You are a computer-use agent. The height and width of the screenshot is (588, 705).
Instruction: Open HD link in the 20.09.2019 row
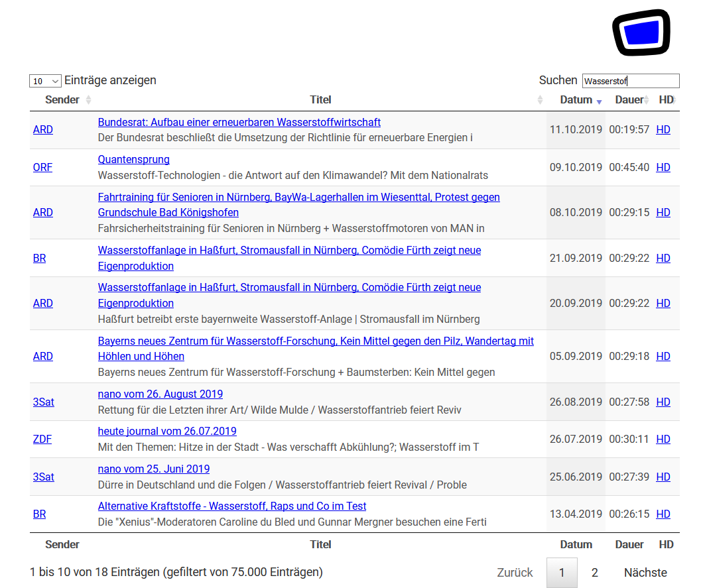coord(663,304)
